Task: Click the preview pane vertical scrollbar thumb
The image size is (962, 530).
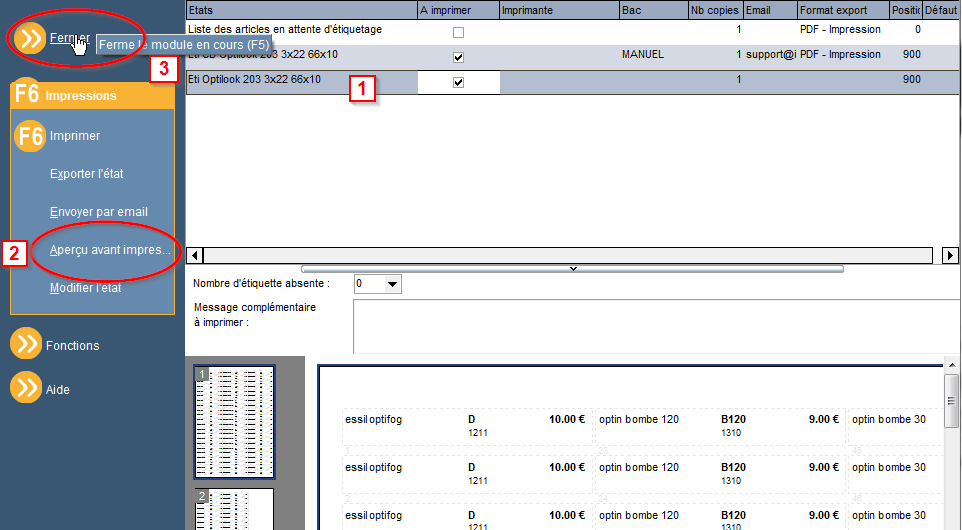Action: (x=952, y=401)
